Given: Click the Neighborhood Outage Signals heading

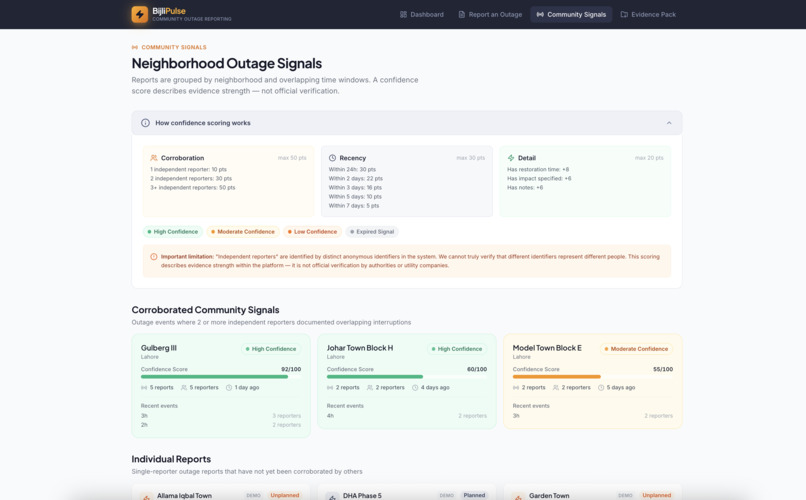Looking at the screenshot, I should [227, 63].
